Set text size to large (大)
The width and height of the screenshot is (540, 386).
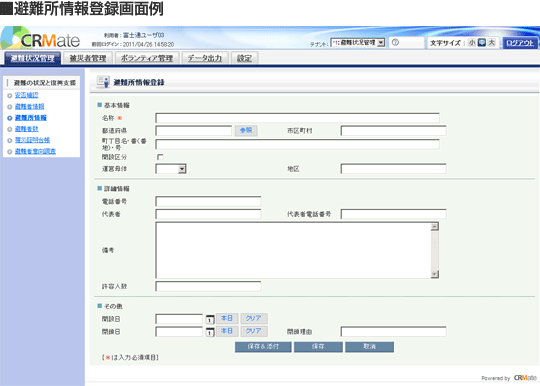tap(492, 42)
